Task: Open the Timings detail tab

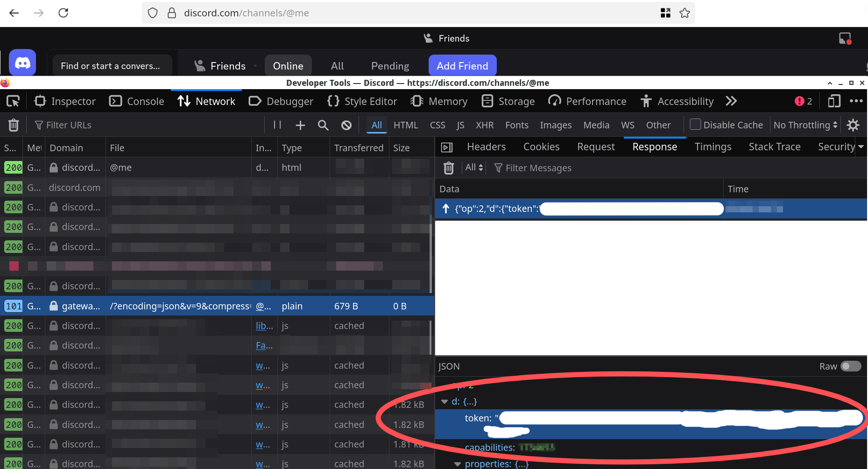Action: (x=713, y=147)
